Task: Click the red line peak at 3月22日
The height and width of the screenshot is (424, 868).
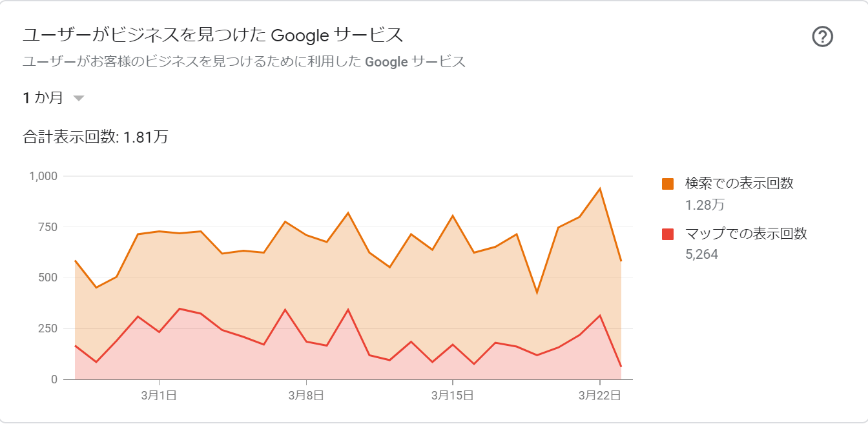Action: click(x=600, y=316)
